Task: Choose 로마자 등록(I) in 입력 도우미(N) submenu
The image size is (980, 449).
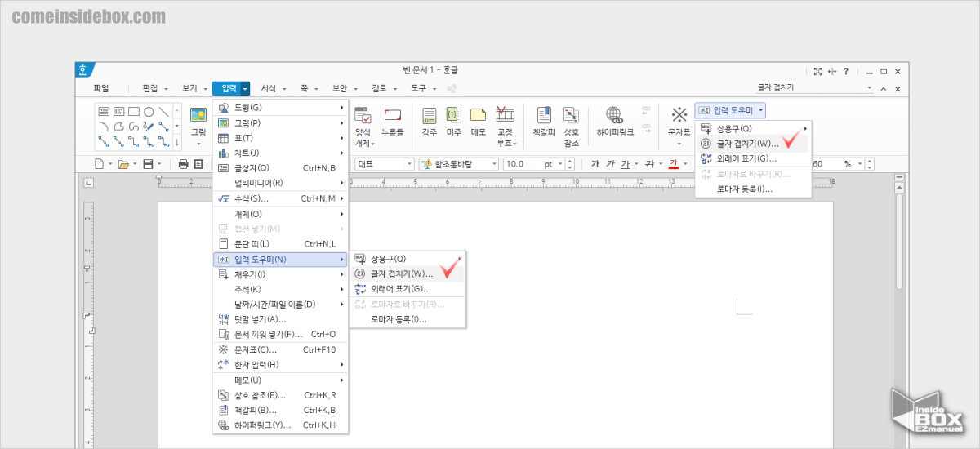Action: pyautogui.click(x=408, y=319)
